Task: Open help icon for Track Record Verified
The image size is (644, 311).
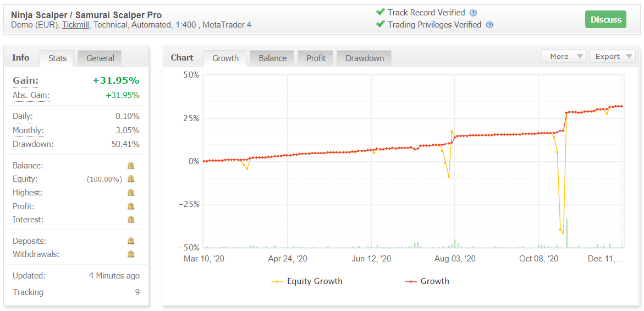Action: [473, 13]
